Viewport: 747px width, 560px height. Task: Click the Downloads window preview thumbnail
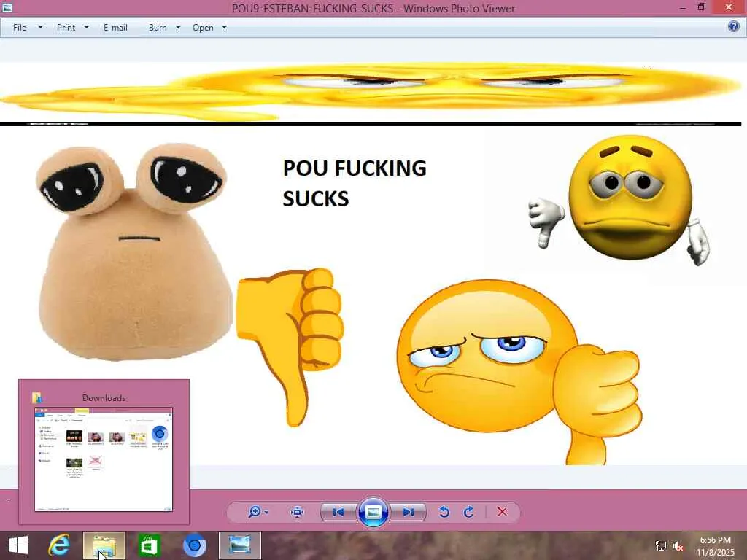pos(104,459)
